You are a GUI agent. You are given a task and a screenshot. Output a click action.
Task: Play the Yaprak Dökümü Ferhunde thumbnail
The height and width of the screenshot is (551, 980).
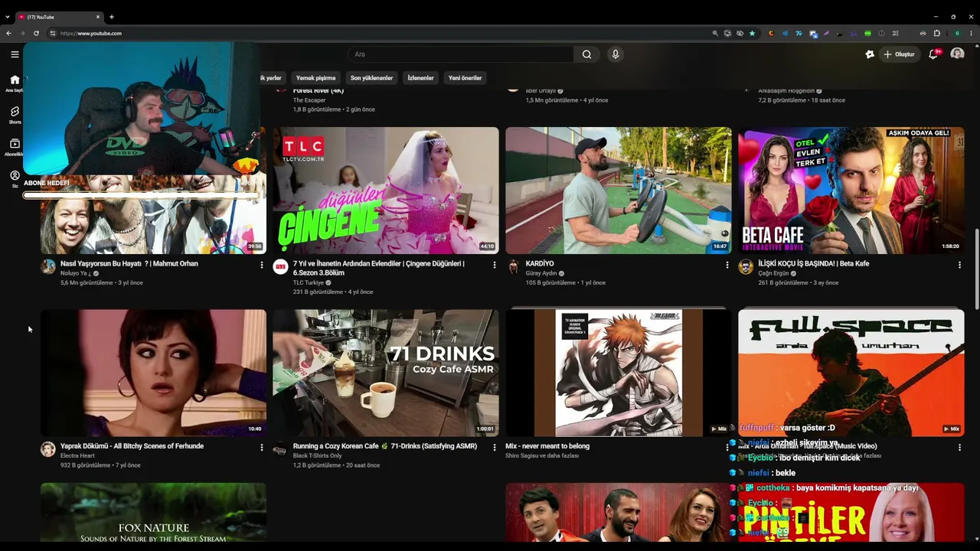pyautogui.click(x=153, y=373)
